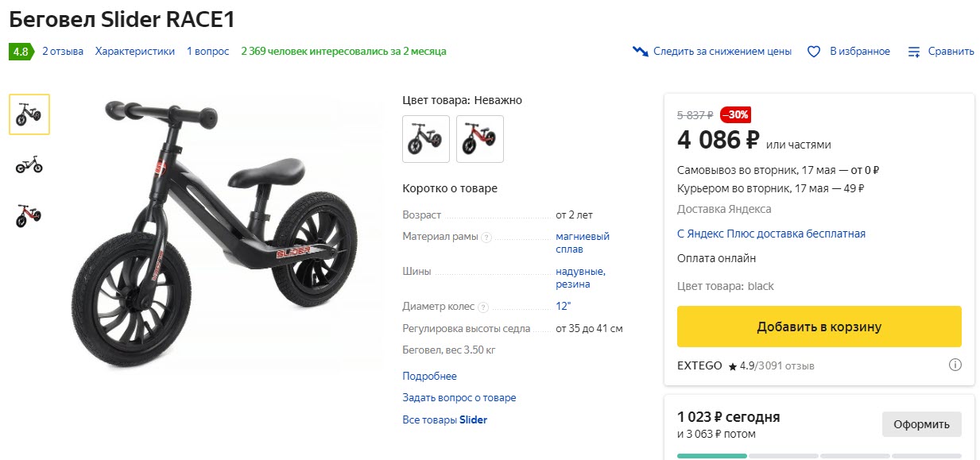Select the red bike color option
This screenshot has width=980, height=460.
[479, 139]
